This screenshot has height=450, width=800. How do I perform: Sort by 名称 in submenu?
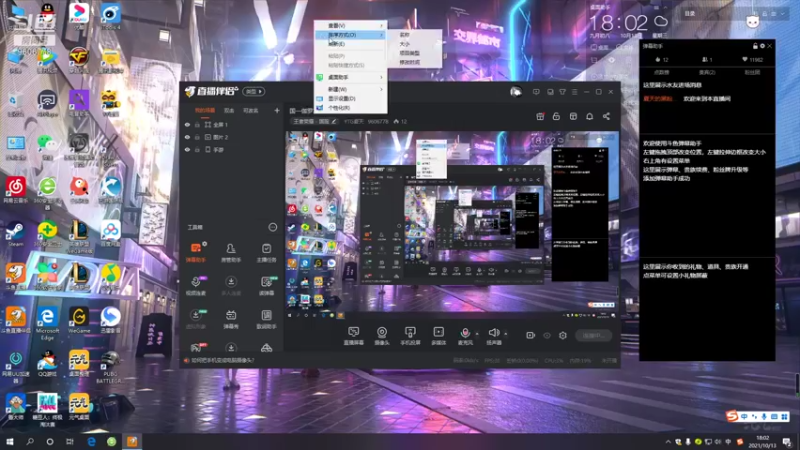(x=414, y=35)
